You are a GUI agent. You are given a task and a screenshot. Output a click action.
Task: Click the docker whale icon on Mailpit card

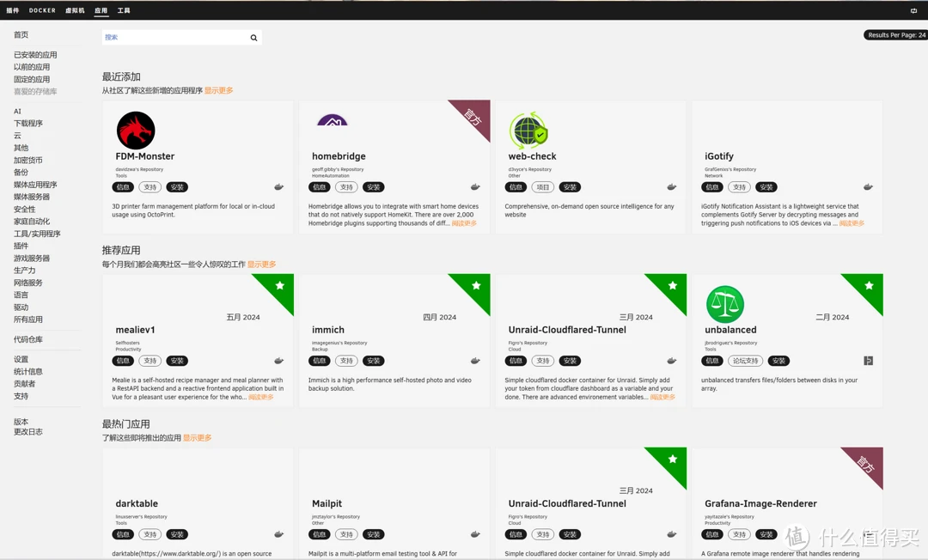(475, 534)
